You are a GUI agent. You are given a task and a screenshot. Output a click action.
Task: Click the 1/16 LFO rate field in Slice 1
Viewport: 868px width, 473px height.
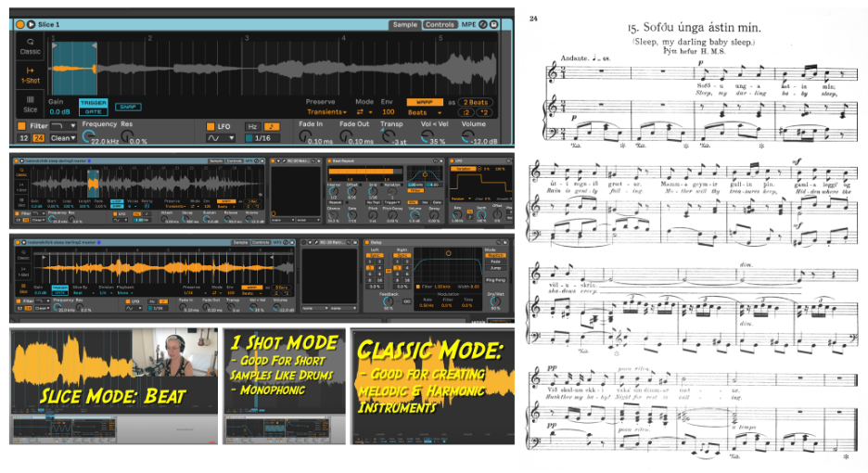tap(262, 138)
